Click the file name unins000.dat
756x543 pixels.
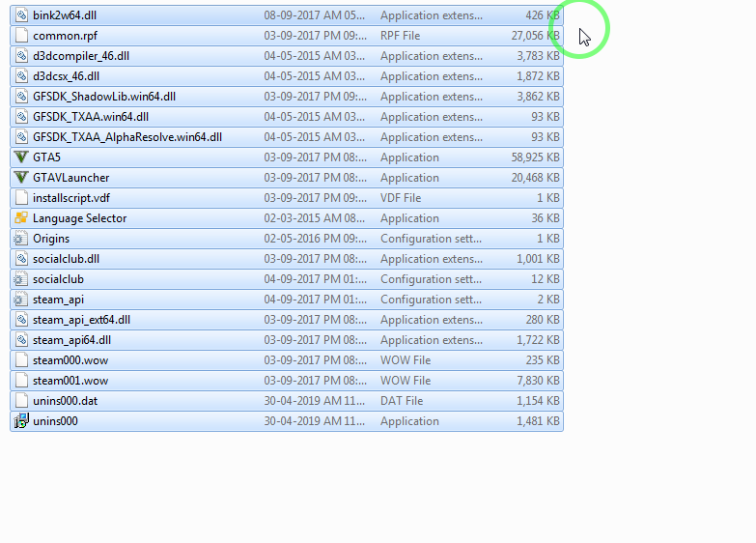click(65, 401)
